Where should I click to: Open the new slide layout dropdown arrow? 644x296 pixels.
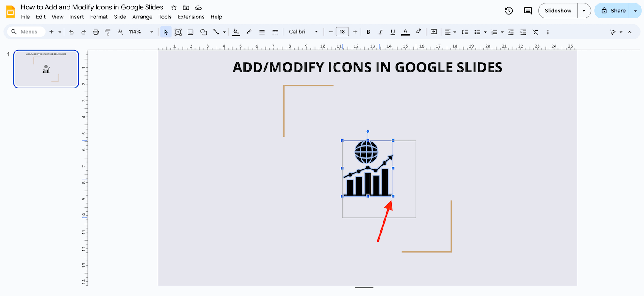(x=60, y=32)
